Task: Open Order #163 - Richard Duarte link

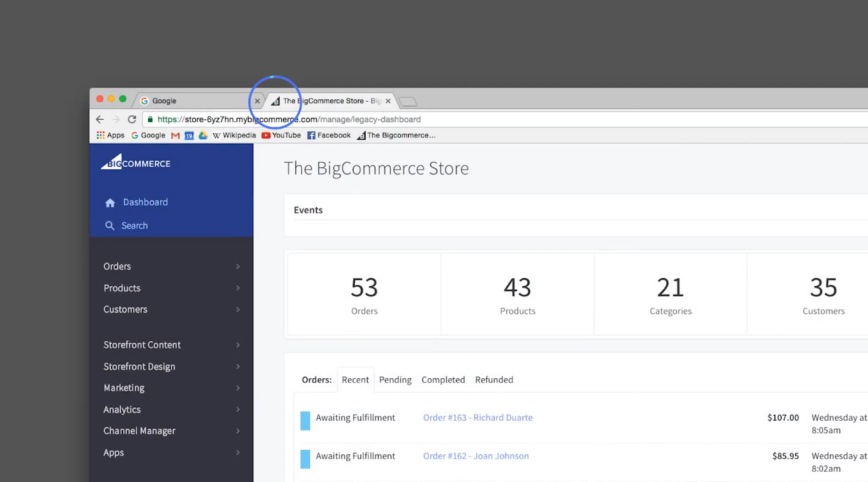Action: click(x=477, y=418)
